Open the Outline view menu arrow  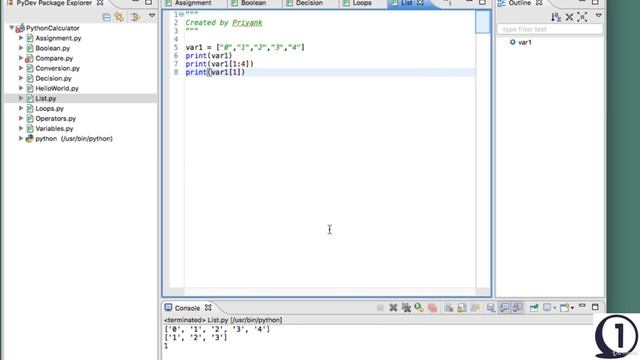[x=598, y=16]
